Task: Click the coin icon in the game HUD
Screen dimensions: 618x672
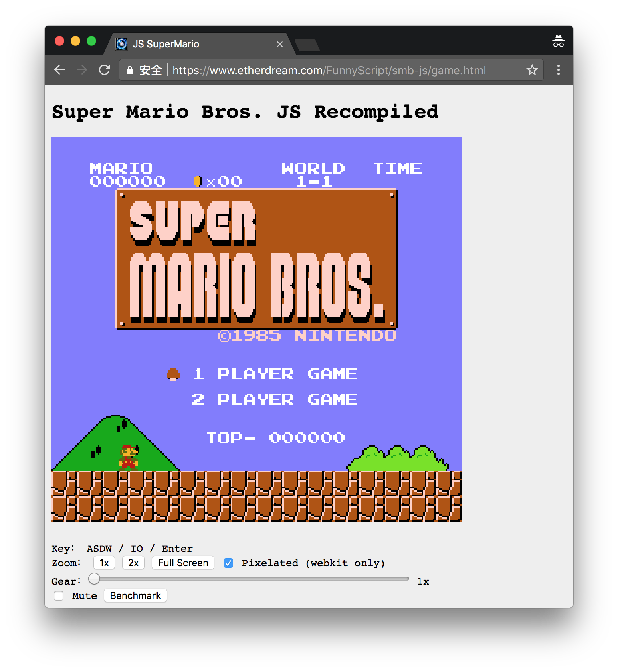Action: click(198, 182)
